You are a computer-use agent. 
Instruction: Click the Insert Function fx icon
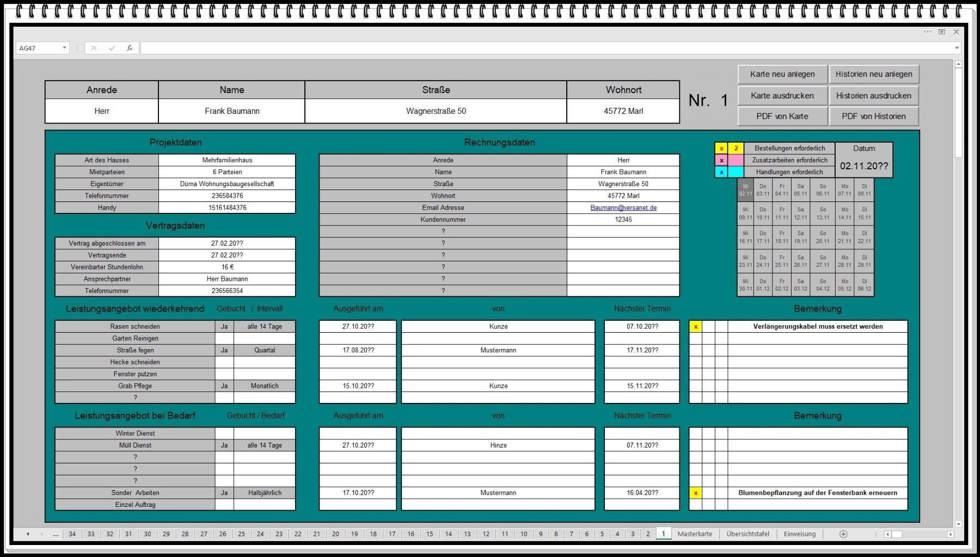130,48
